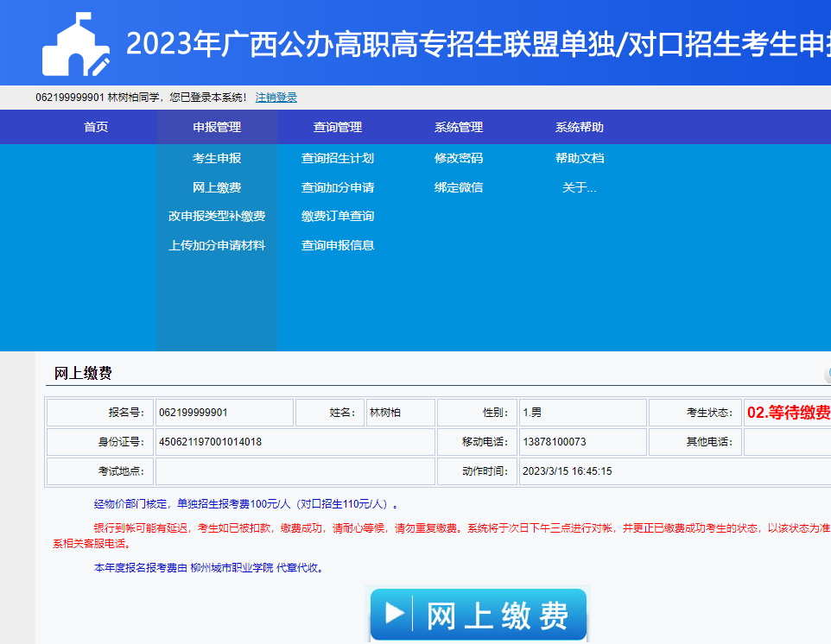The height and width of the screenshot is (644, 831).
Task: Click the 注销登录 logout link
Action: pyautogui.click(x=276, y=98)
